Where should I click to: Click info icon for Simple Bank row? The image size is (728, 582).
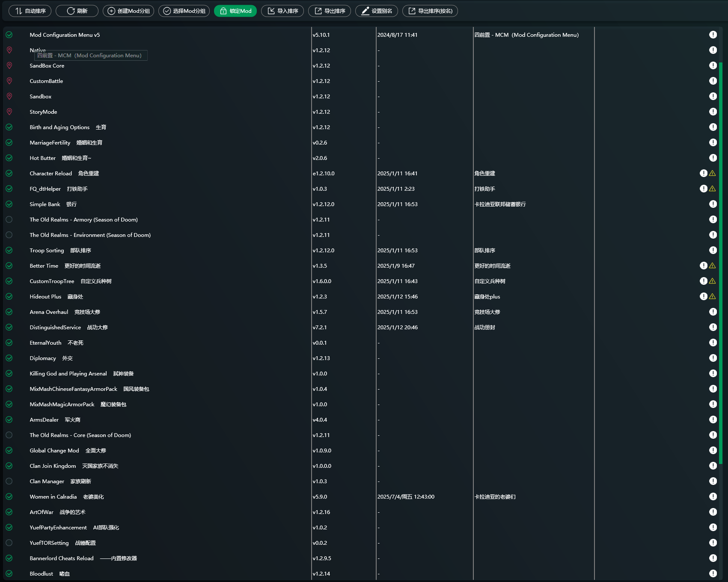(x=713, y=204)
